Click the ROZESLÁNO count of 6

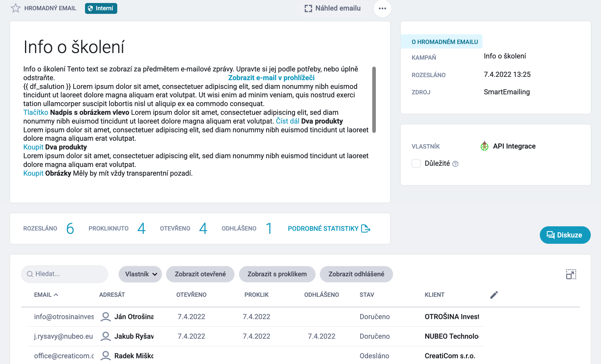click(x=70, y=228)
